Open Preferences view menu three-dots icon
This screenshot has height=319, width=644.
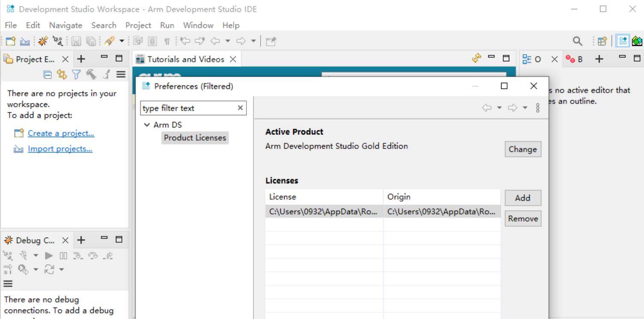point(537,108)
